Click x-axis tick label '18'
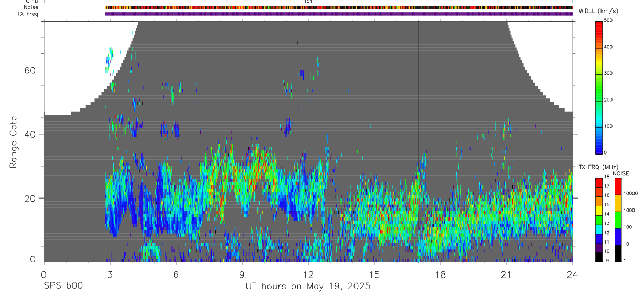This screenshot has height=297, width=644. click(x=441, y=274)
